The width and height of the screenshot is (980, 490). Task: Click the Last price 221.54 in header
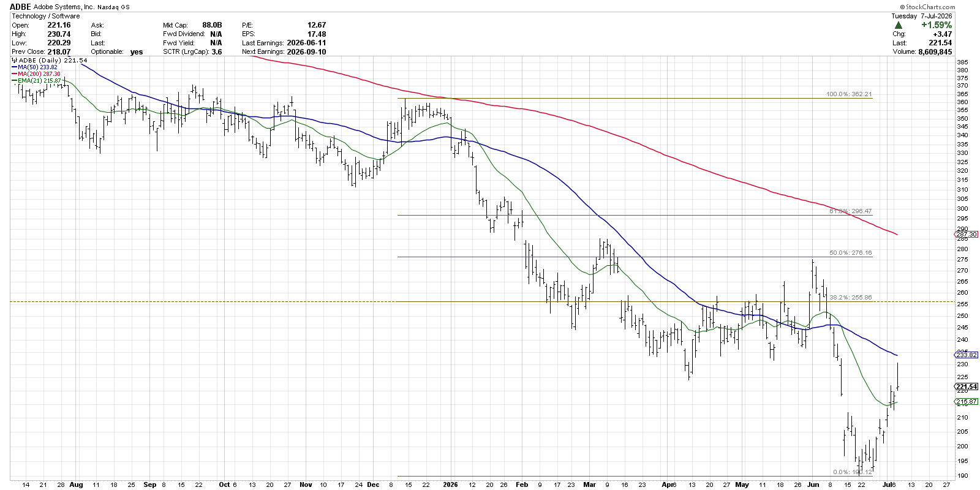[941, 43]
